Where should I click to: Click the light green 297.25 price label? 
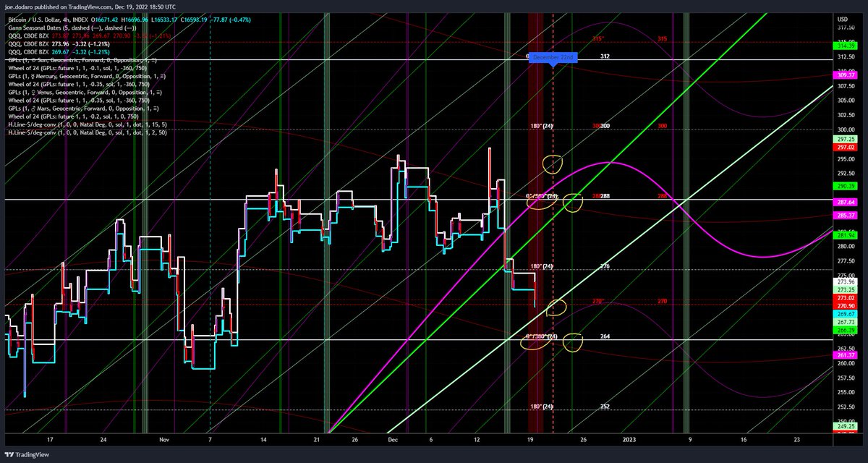[x=846, y=138]
